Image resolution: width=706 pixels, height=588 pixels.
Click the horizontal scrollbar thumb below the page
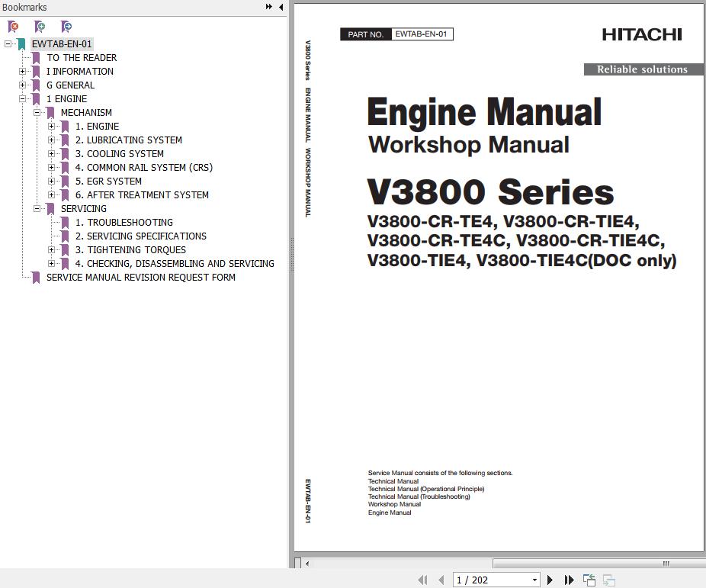[x=598, y=564]
